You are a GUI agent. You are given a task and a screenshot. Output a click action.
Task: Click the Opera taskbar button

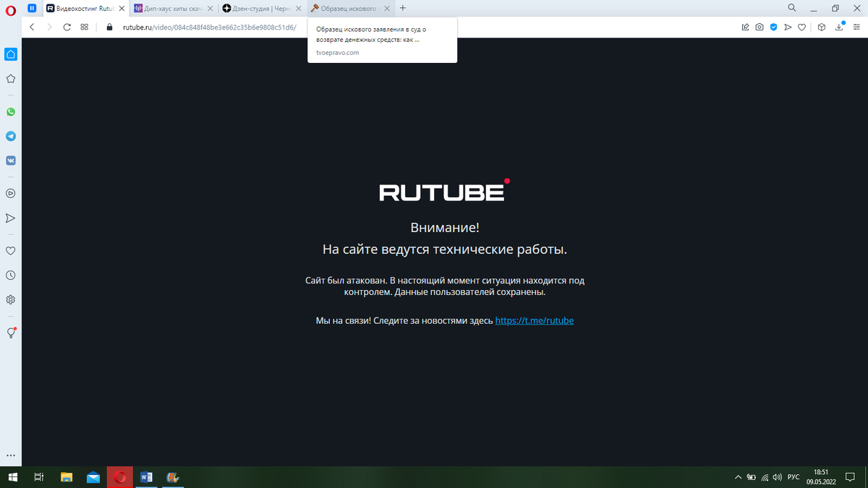point(120,477)
